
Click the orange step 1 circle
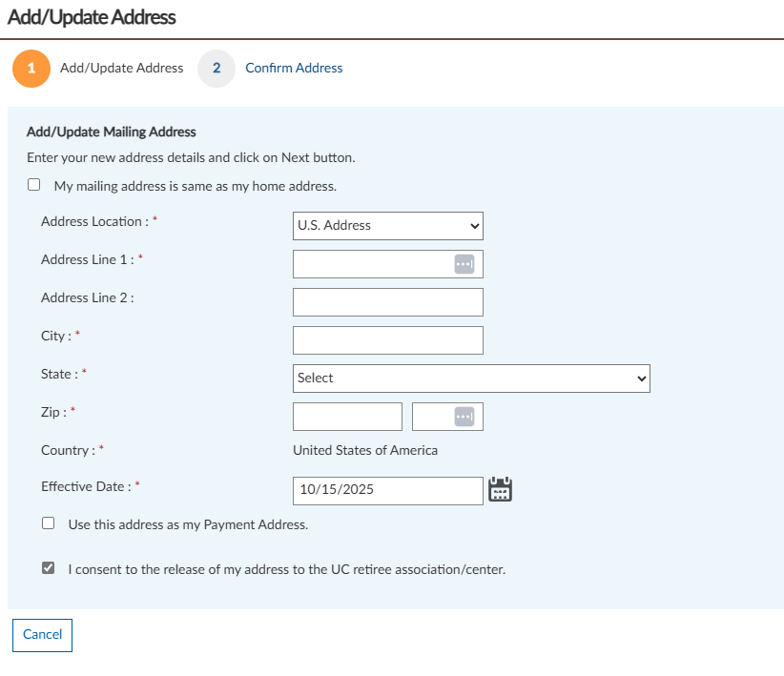(x=31, y=69)
